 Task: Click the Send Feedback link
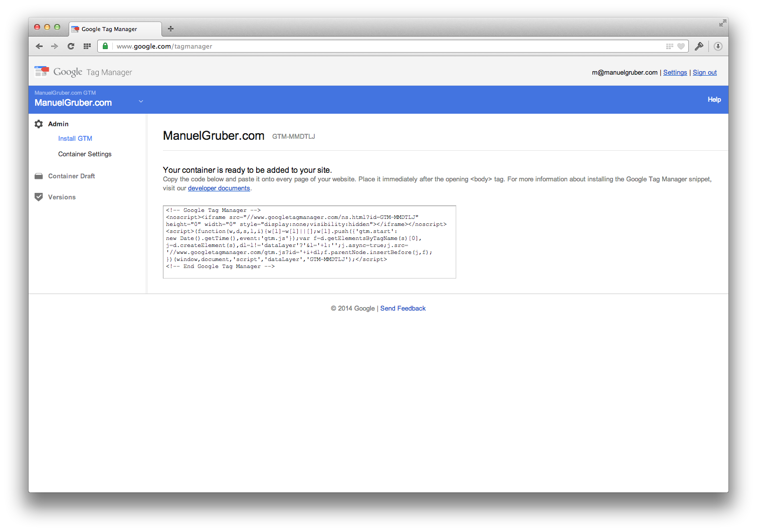(x=403, y=308)
